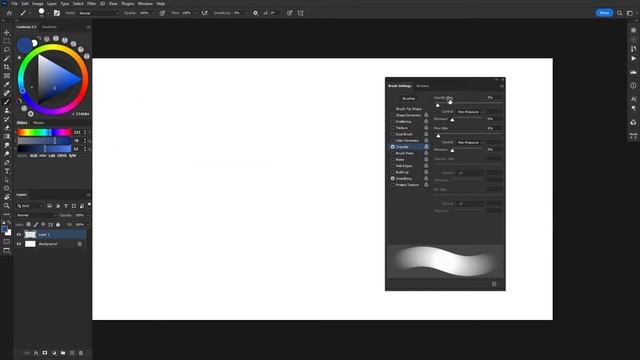Click the Share button
Screen dimensions: 640x360
click(604, 13)
